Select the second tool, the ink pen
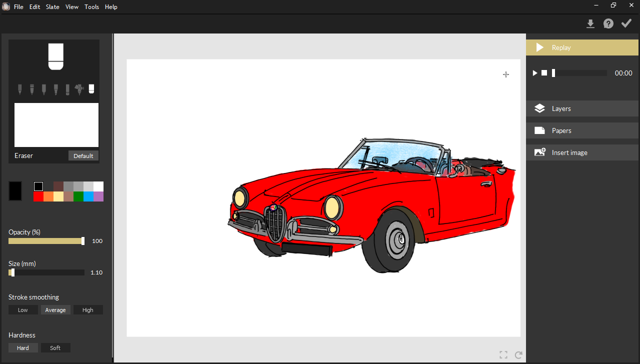Image resolution: width=640 pixels, height=364 pixels. point(32,89)
